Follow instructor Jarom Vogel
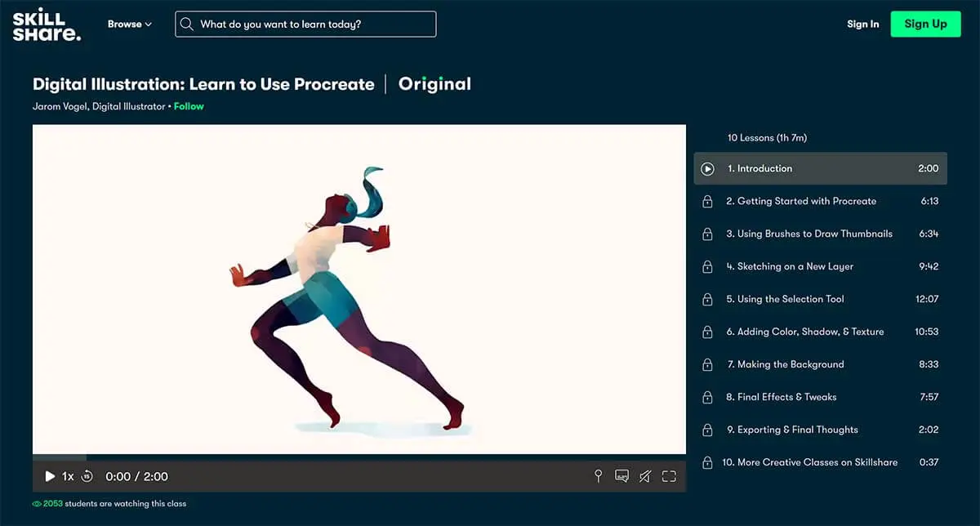This screenshot has width=980, height=526. 189,106
